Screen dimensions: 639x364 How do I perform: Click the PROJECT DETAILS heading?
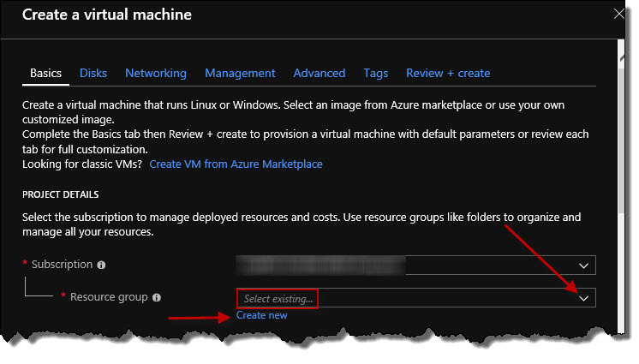(x=60, y=194)
